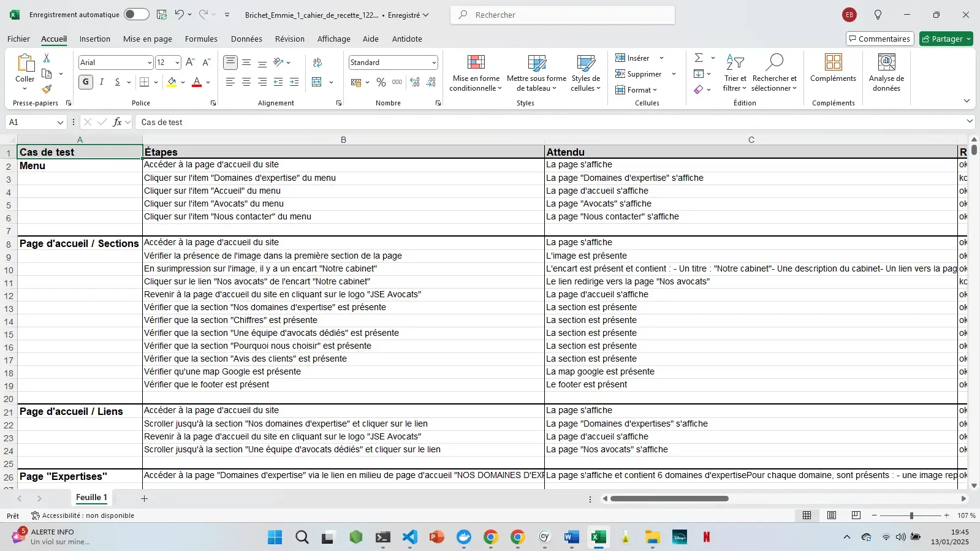Click the Commentaires button

880,39
